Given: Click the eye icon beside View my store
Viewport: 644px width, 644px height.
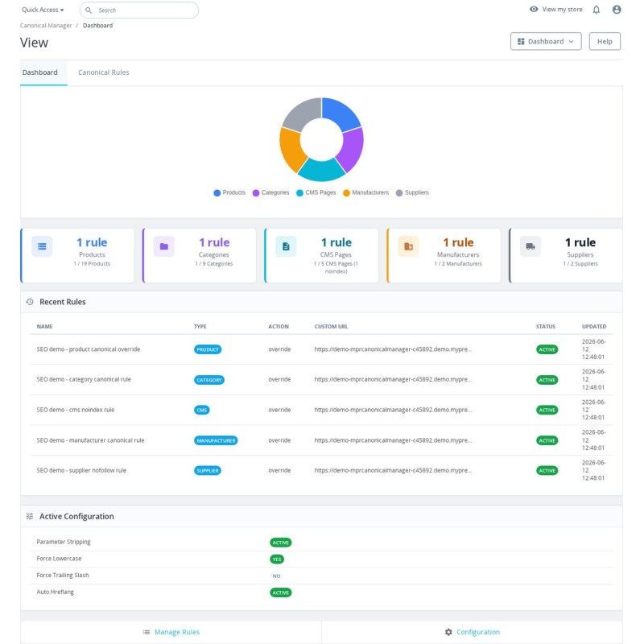Looking at the screenshot, I should pyautogui.click(x=534, y=9).
